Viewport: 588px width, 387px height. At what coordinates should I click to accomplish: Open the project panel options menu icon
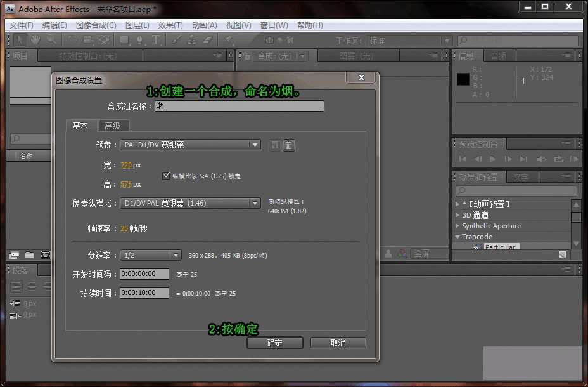point(218,55)
